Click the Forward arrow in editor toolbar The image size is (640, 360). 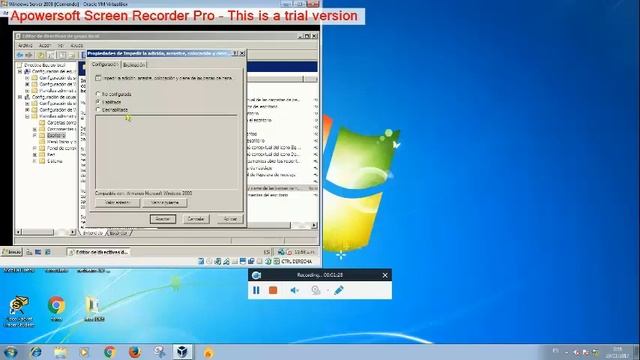point(29,55)
